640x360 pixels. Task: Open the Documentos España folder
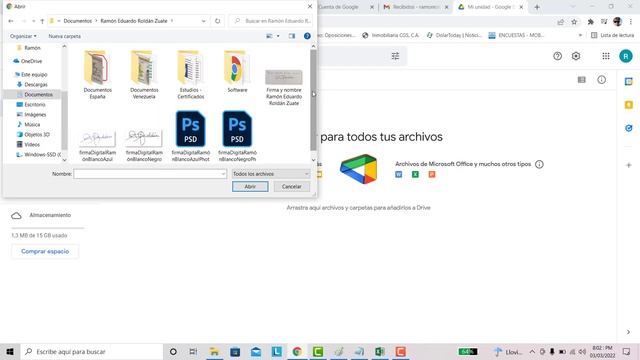click(x=97, y=74)
